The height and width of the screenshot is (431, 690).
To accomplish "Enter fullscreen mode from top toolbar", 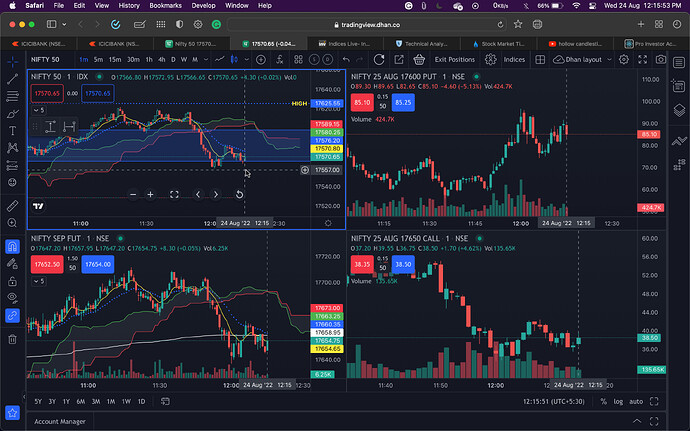I will 642,59.
